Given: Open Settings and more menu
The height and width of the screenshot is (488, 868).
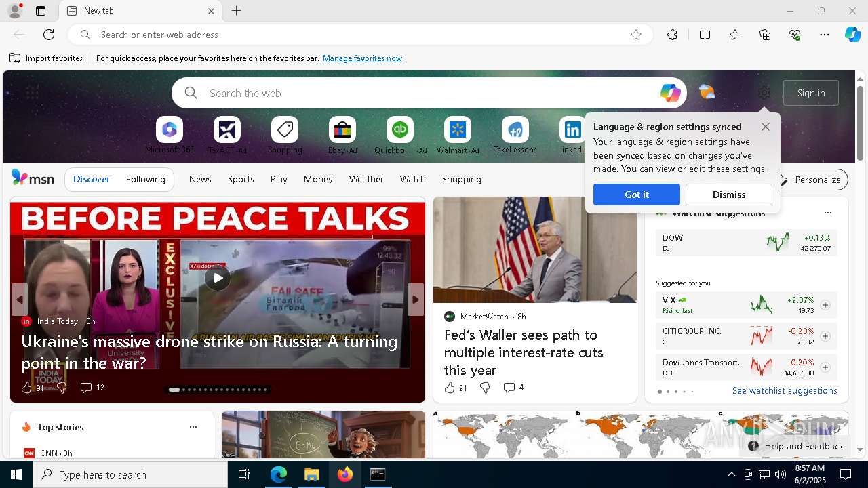Looking at the screenshot, I should [x=825, y=35].
